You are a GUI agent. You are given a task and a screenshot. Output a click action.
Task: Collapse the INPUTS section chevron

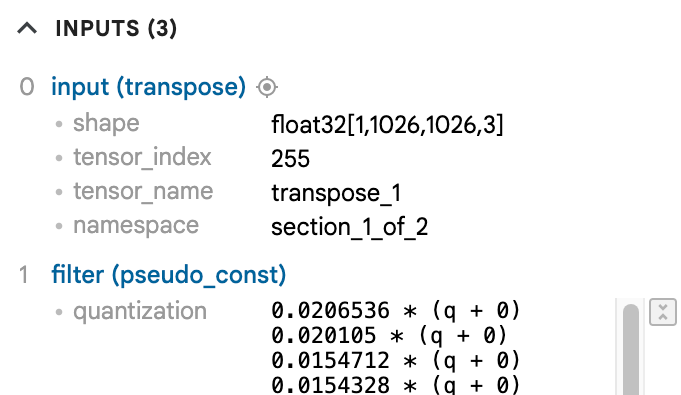(x=27, y=29)
